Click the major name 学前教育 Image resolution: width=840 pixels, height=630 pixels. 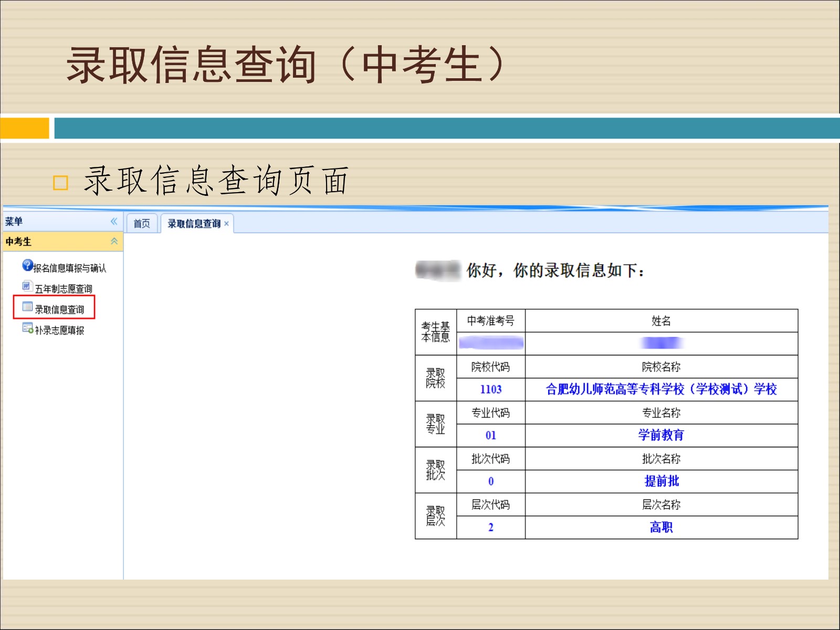tap(661, 435)
